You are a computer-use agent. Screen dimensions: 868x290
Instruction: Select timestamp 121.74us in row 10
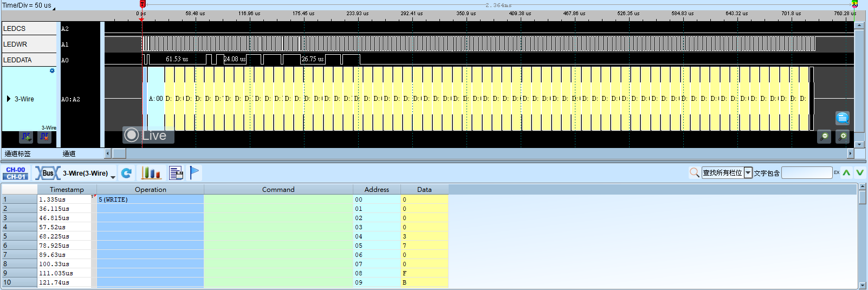coord(64,282)
